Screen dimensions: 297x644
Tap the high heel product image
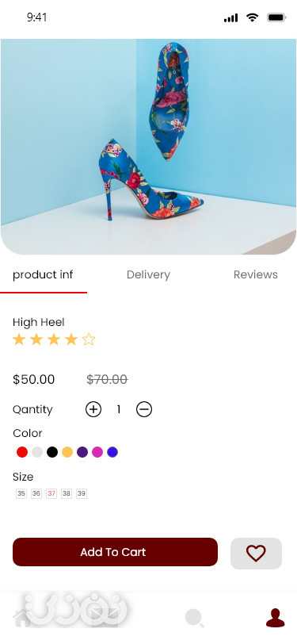149,147
